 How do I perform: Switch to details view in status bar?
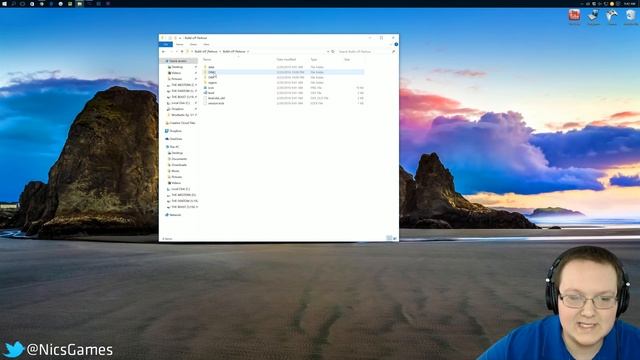[389, 238]
